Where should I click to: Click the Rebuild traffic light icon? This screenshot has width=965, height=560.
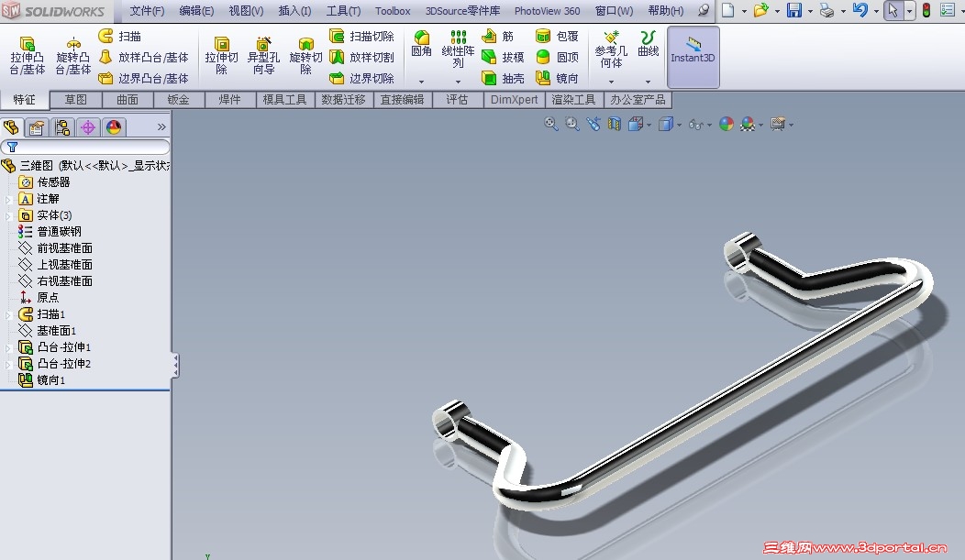tap(926, 10)
